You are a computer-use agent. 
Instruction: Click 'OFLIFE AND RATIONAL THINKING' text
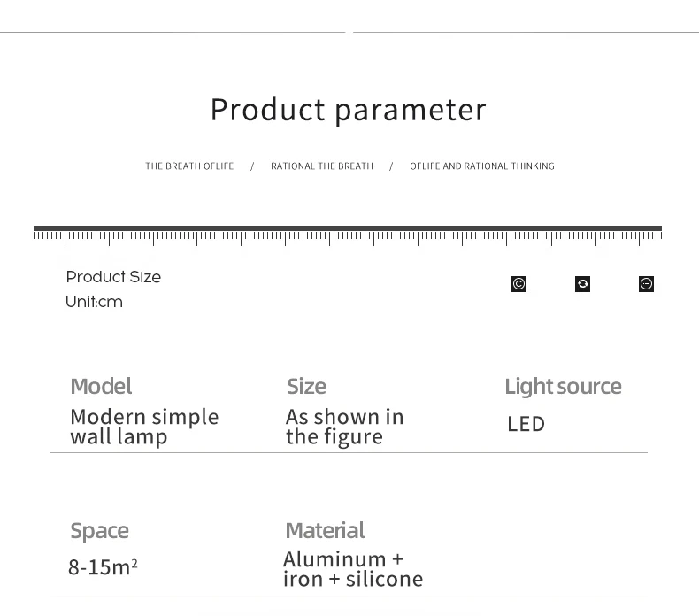482,166
